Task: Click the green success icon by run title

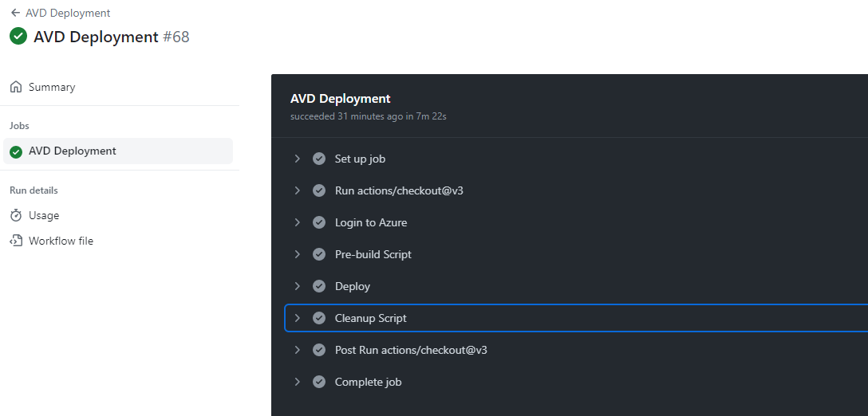Action: (18, 37)
